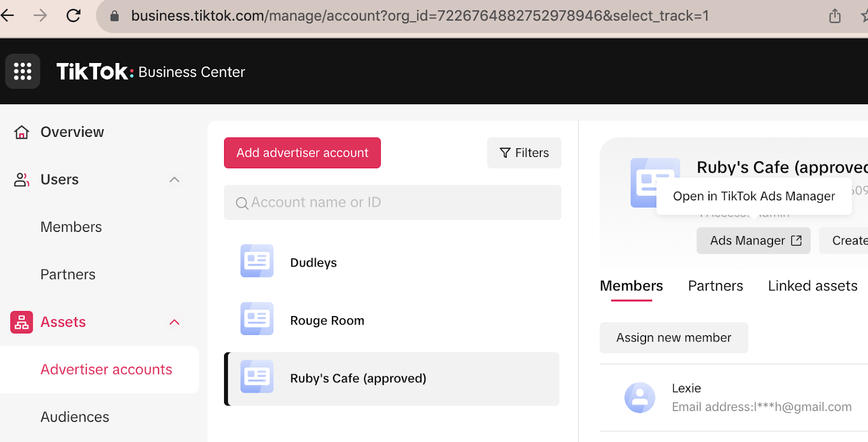868x442 pixels.
Task: Switch to the Partners tab in detail panel
Action: click(x=716, y=286)
